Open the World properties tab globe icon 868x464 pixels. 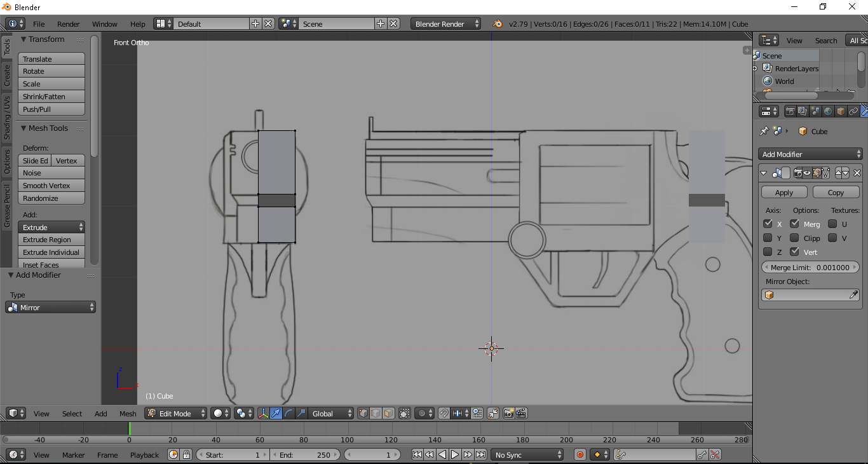pyautogui.click(x=828, y=111)
